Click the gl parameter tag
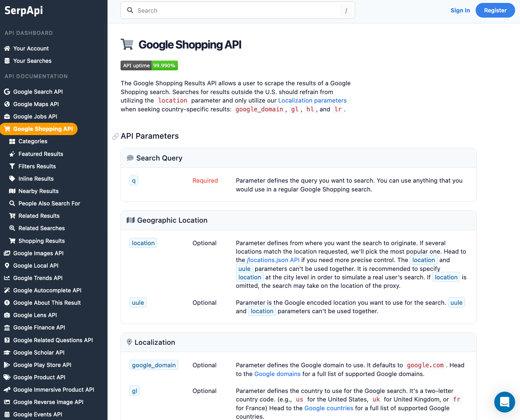 135,391
